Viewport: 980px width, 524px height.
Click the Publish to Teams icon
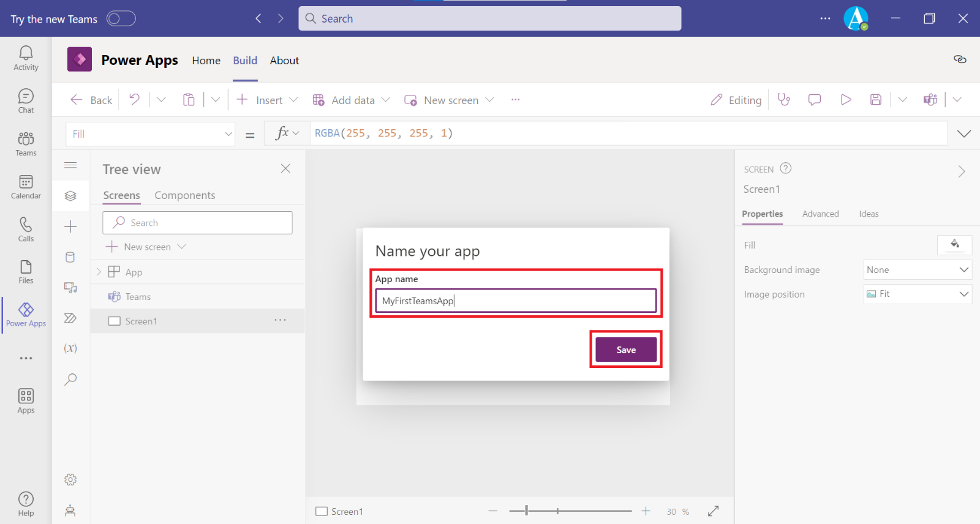(930, 100)
